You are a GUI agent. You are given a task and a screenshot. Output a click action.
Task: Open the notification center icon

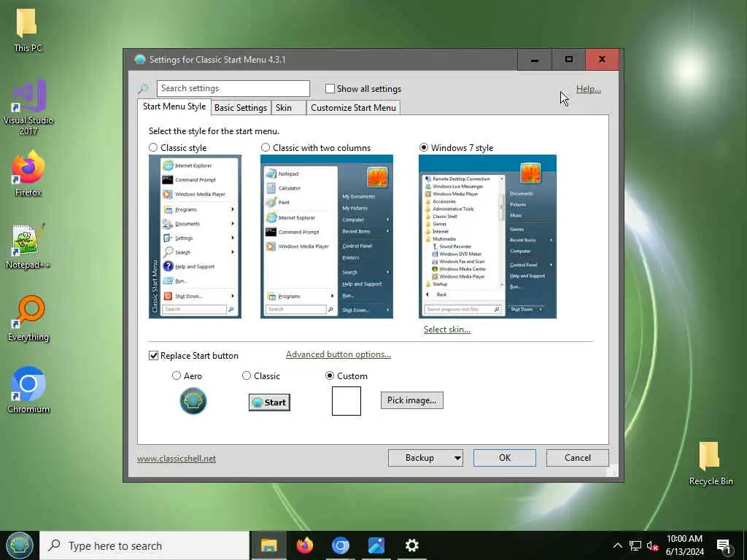pyautogui.click(x=724, y=546)
